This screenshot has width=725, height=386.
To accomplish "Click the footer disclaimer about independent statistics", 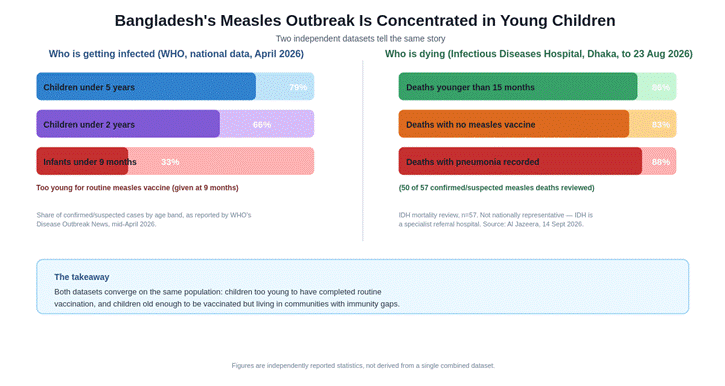I will (x=363, y=366).
